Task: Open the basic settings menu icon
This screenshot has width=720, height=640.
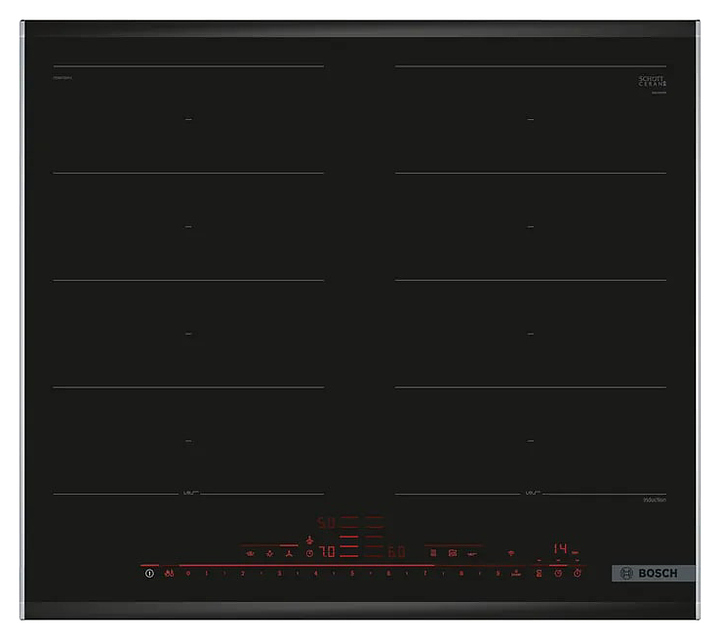Action: [538, 573]
